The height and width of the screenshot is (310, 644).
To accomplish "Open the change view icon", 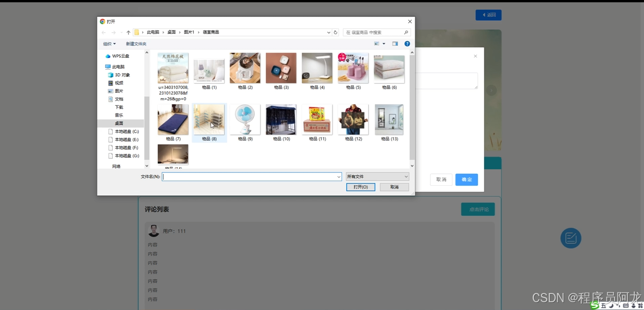I will click(x=377, y=44).
